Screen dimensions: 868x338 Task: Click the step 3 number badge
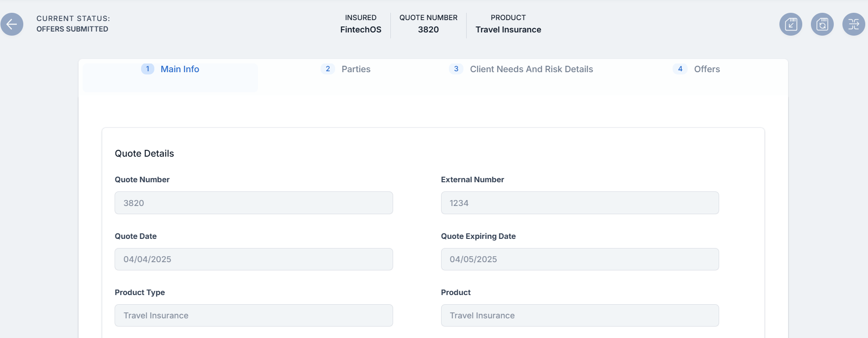[x=456, y=69]
